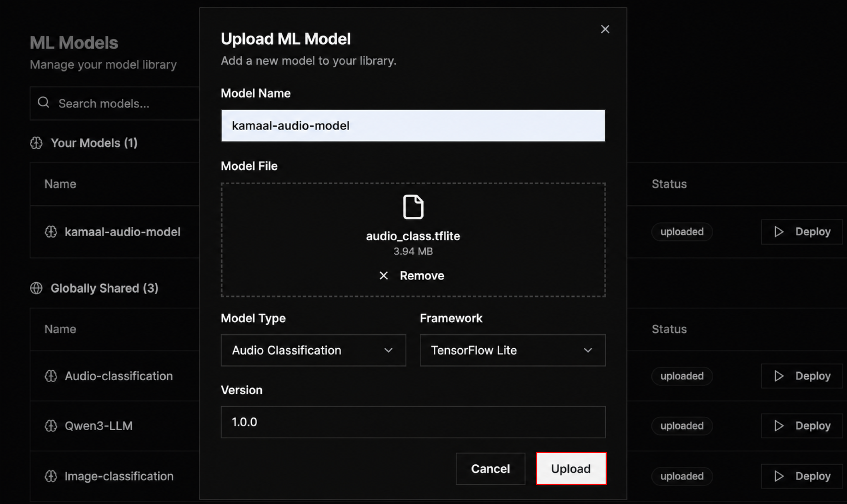Image resolution: width=847 pixels, height=504 pixels.
Task: Close the Upload ML Model dialog
Action: [605, 29]
